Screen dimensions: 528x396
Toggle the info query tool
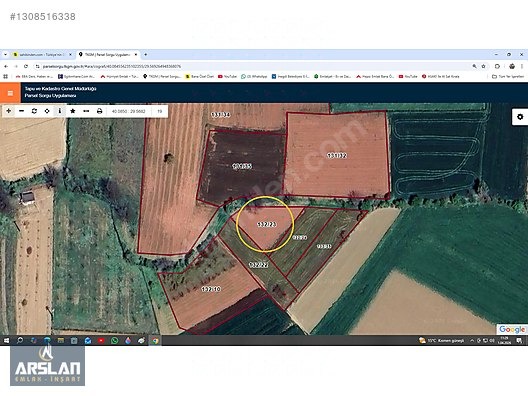coord(60,111)
